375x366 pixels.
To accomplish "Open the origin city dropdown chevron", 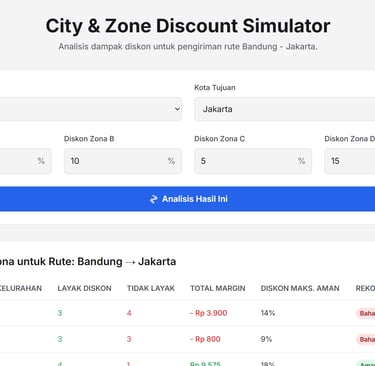I will point(177,109).
